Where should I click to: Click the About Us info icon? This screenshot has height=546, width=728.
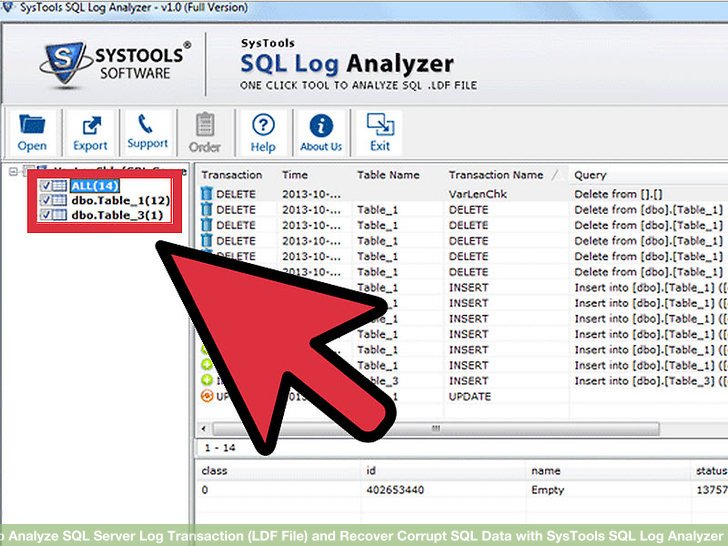click(x=321, y=124)
